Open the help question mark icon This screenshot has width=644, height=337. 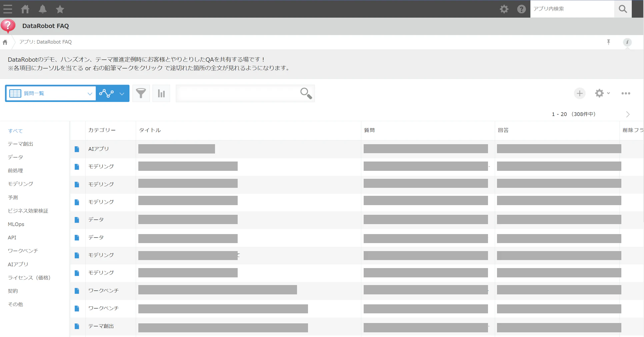[x=521, y=9]
